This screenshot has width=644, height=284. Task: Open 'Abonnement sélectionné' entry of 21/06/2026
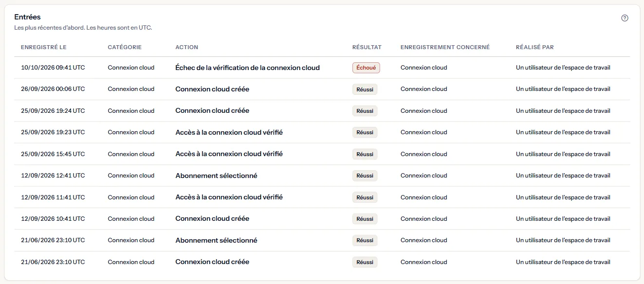[x=217, y=240]
